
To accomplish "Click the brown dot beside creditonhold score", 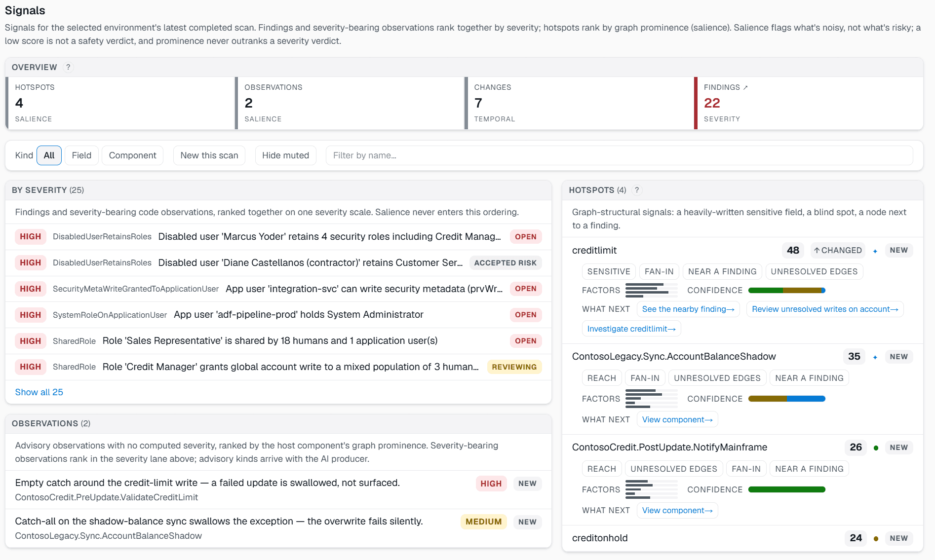I will pos(876,538).
